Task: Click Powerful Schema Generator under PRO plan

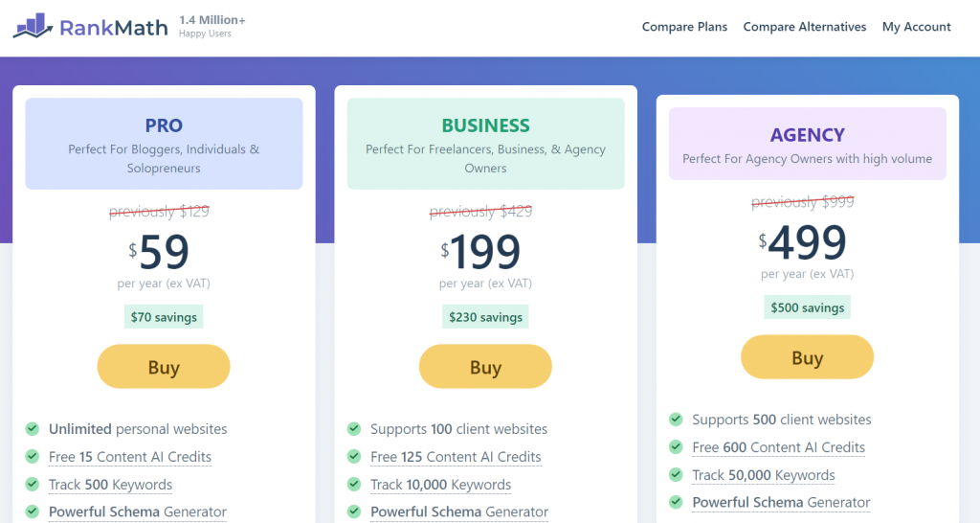Action: coord(138,512)
